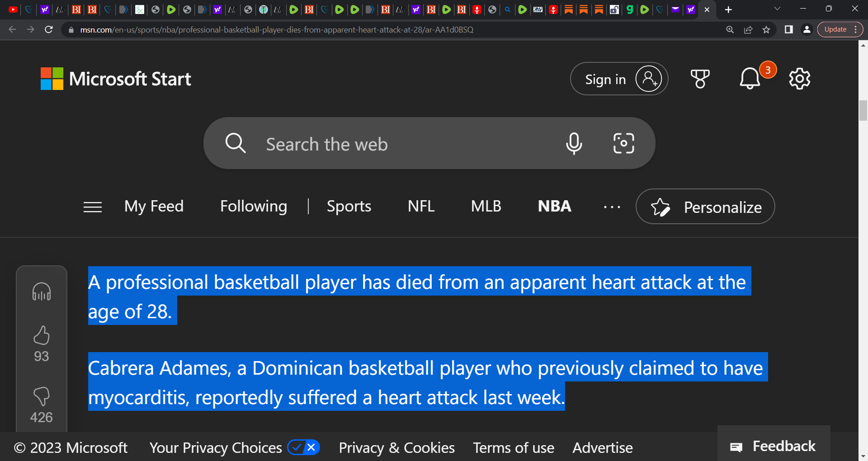Open the settings gear icon
This screenshot has width=868, height=461.
tap(799, 79)
